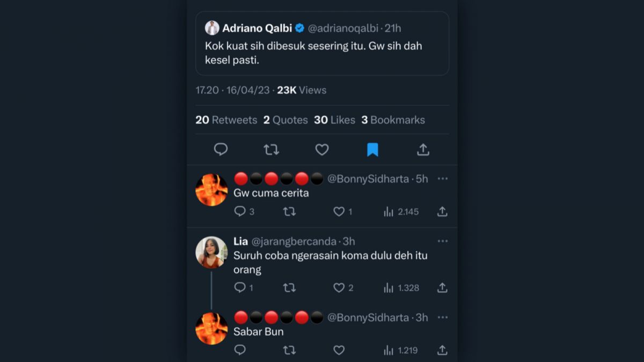The width and height of the screenshot is (644, 362).
Task: Open view analytics for Lia's reply
Action: coord(387,287)
